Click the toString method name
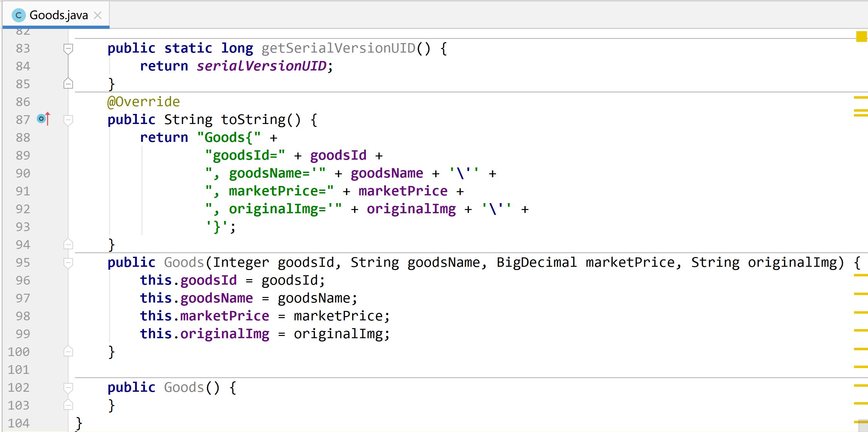 pyautogui.click(x=253, y=119)
